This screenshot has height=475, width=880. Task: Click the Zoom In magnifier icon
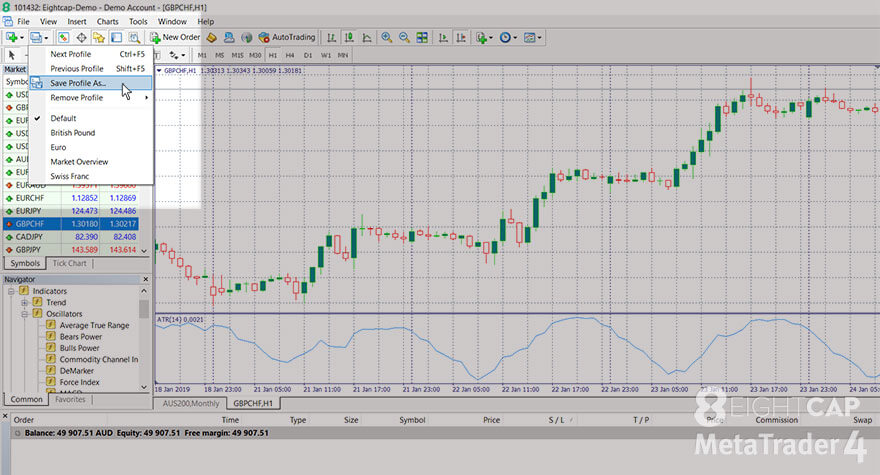tap(387, 38)
